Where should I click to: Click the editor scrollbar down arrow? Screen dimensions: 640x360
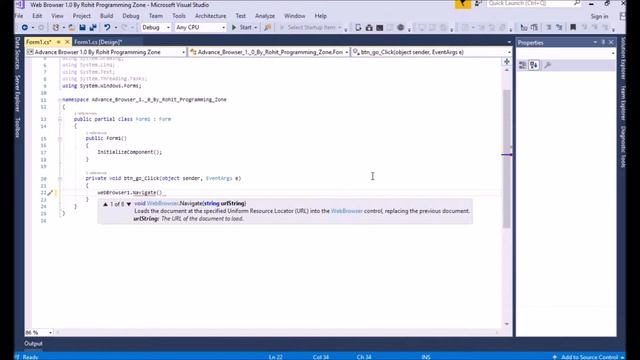507,324
